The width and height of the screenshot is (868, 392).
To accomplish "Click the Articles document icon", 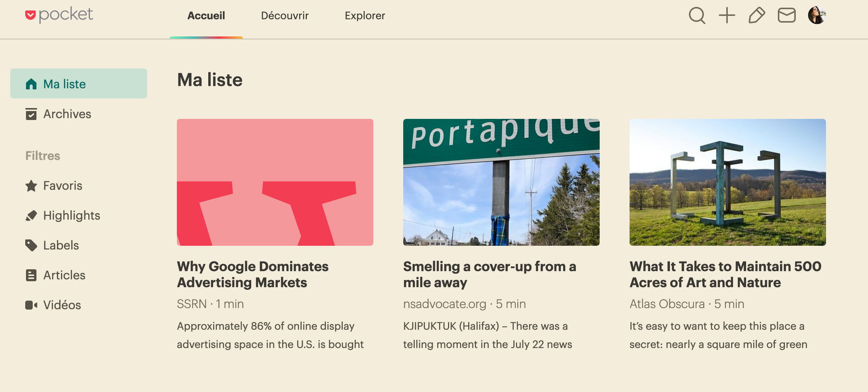I will 31,275.
